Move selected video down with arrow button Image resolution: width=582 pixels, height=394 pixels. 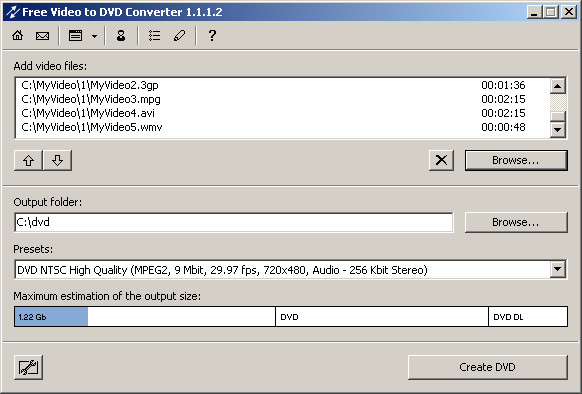(58, 160)
